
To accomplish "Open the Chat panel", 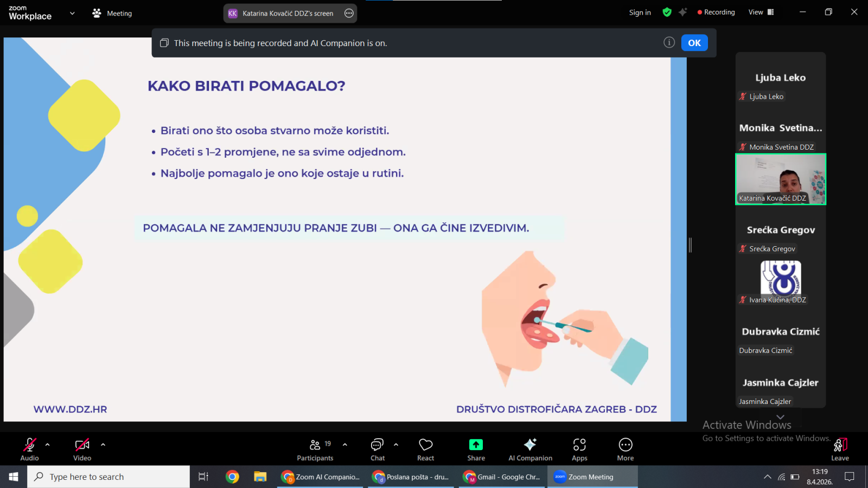I will coord(378,450).
